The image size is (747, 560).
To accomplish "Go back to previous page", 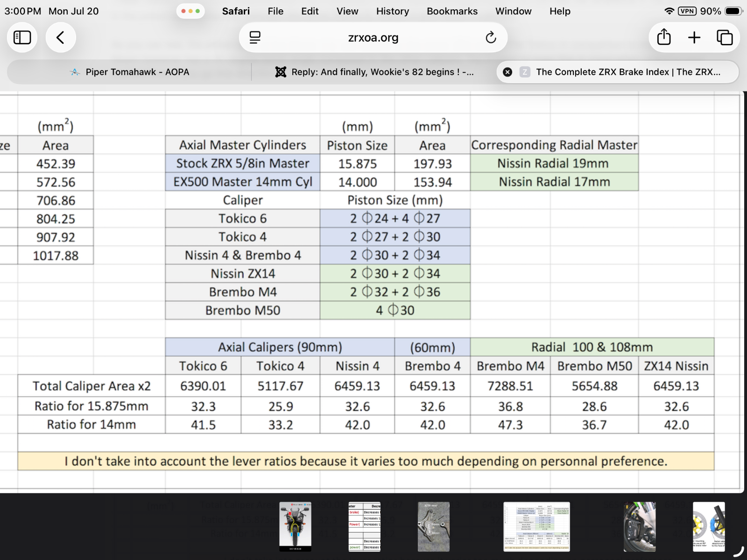I will [x=61, y=37].
